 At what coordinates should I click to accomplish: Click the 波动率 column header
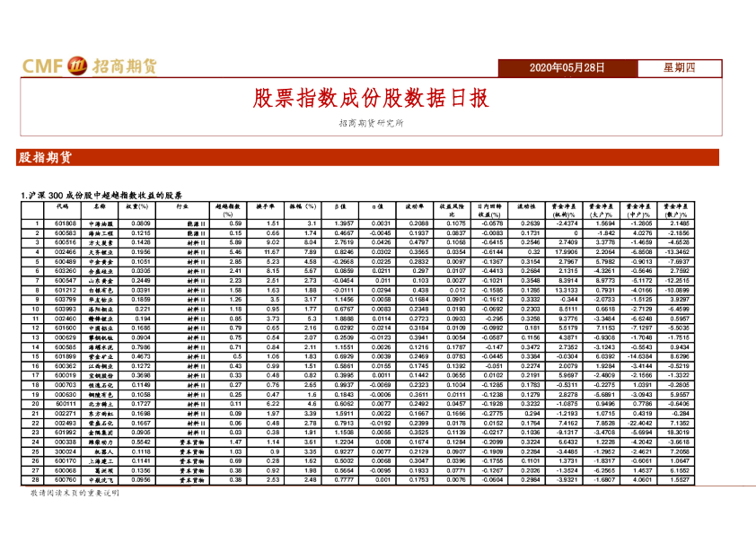(418, 205)
